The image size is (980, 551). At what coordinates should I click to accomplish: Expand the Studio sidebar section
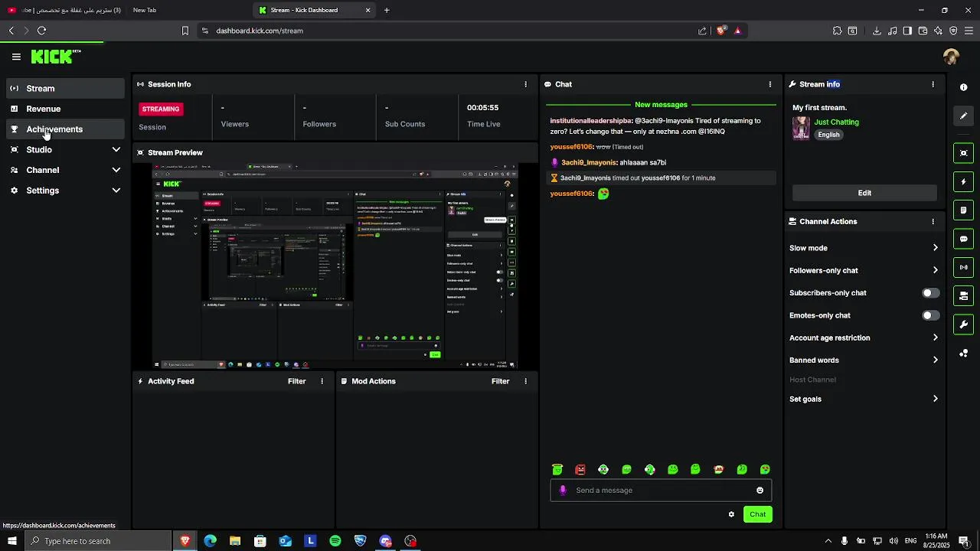tap(65, 150)
